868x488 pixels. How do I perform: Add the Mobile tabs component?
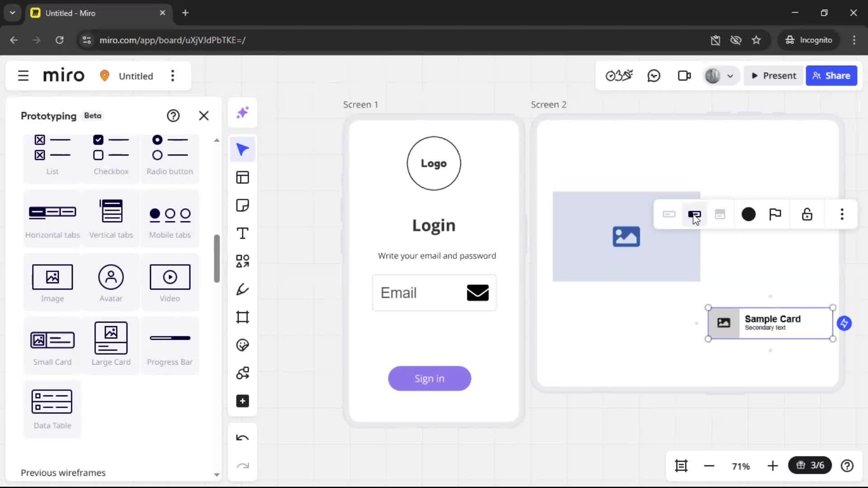pos(170,219)
